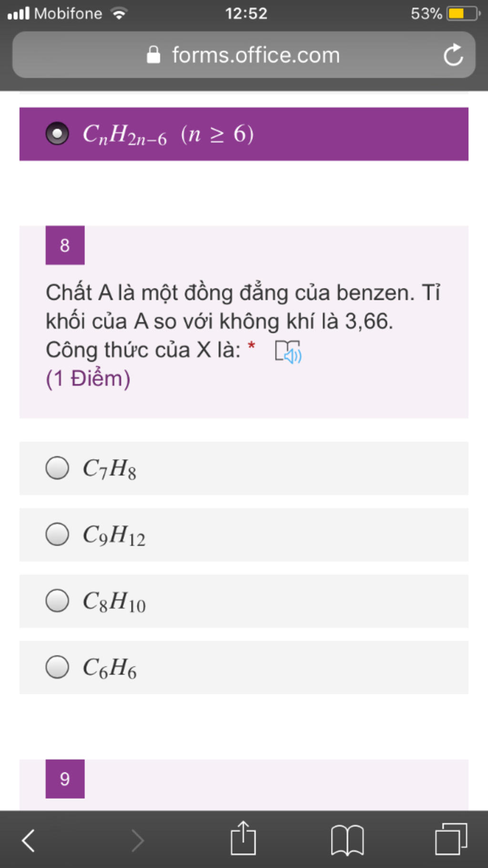Tap the question 8 number badge
488x868 pixels.
[x=65, y=245]
